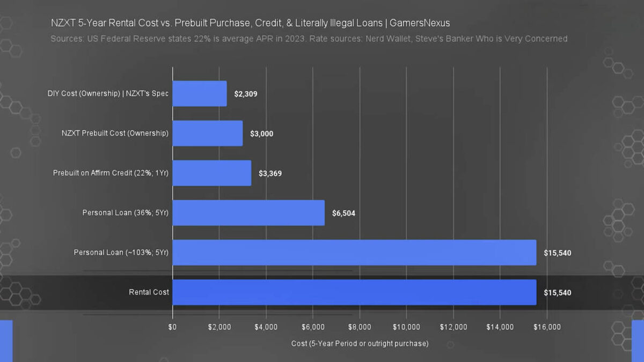Select the NZXT Prebuilt Cost bar

(x=208, y=134)
